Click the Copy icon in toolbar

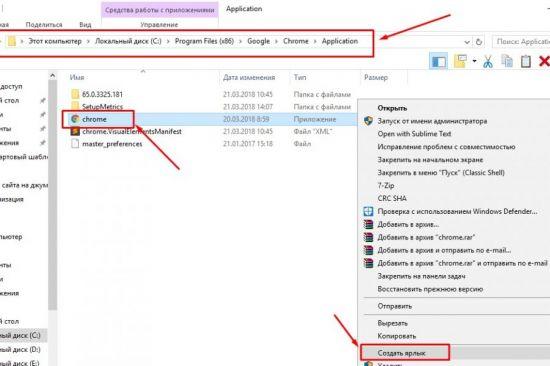pyautogui.click(x=507, y=61)
